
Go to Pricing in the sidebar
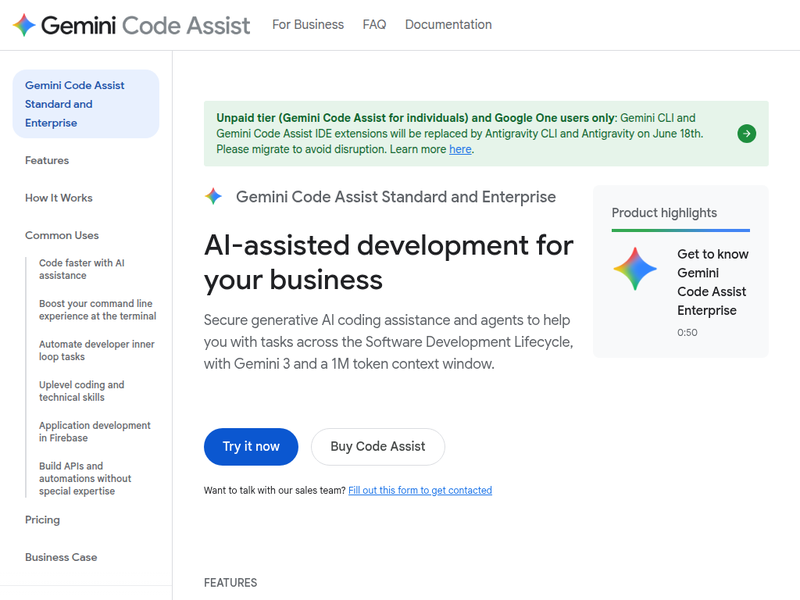(x=42, y=520)
